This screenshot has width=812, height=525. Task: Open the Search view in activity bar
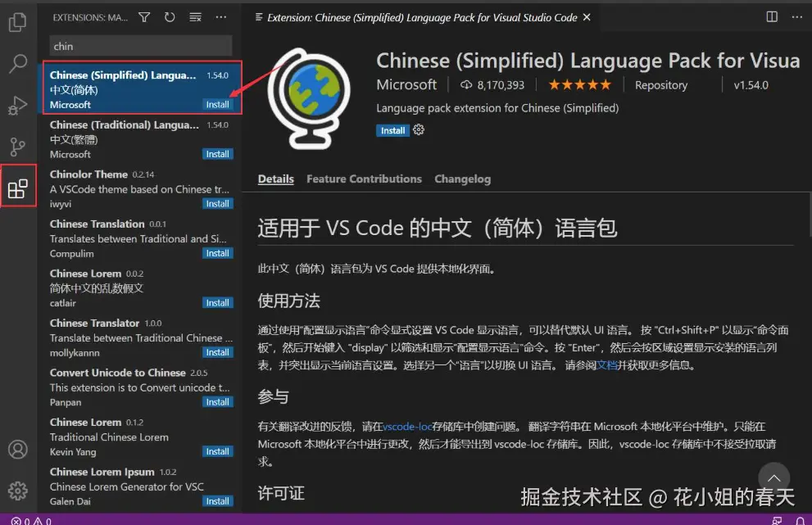coord(17,64)
